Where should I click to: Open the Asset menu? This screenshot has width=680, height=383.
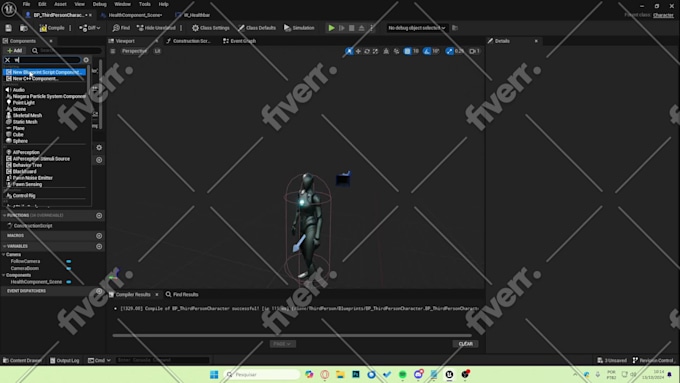(60, 4)
